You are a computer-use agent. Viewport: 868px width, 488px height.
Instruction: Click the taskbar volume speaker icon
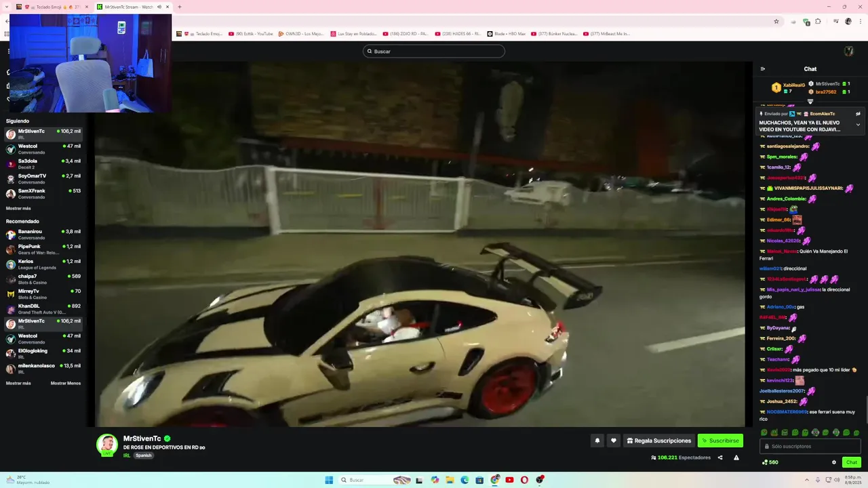coord(837,480)
